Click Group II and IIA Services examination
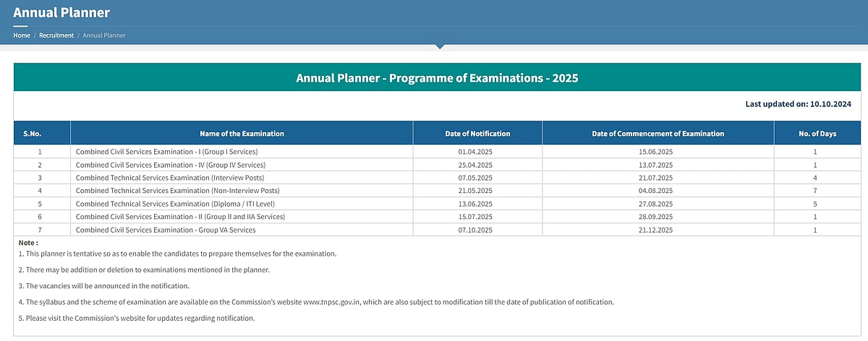The height and width of the screenshot is (341, 868). [x=180, y=217]
